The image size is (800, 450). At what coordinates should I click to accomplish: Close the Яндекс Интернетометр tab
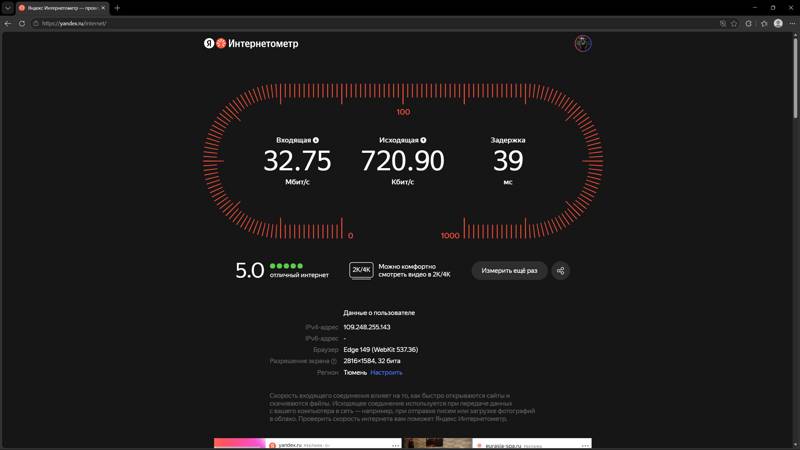pyautogui.click(x=103, y=8)
